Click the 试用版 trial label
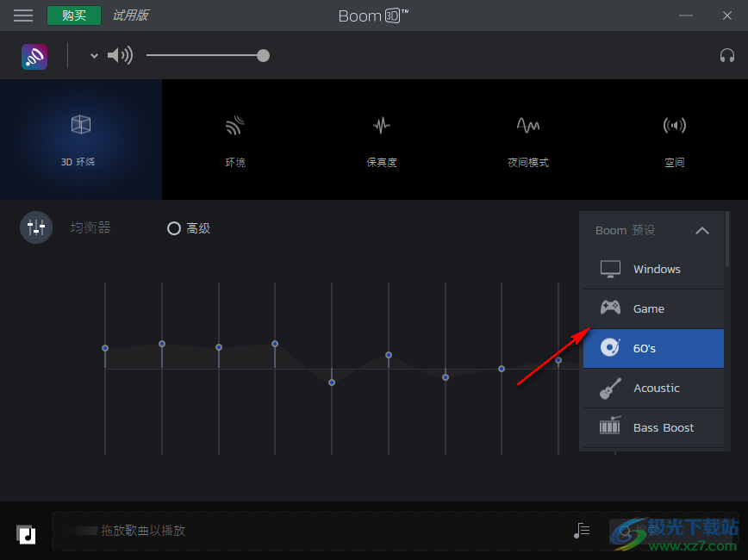Image resolution: width=748 pixels, height=560 pixels. point(131,16)
